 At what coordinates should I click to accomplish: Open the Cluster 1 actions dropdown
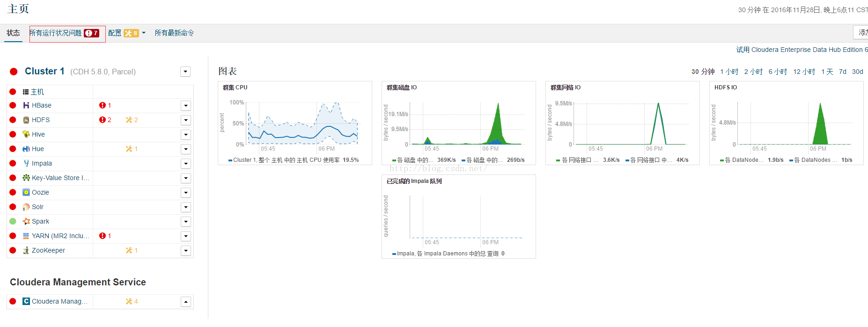[x=185, y=72]
